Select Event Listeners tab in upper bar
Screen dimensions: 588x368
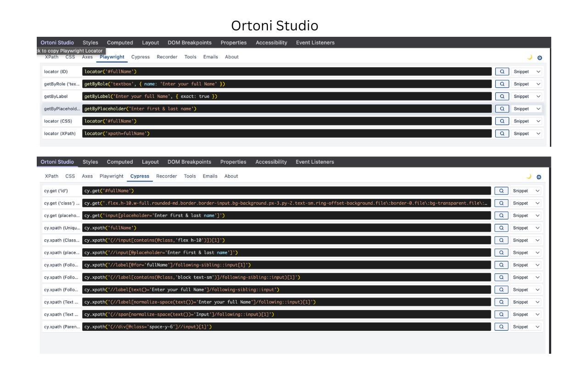click(x=315, y=43)
